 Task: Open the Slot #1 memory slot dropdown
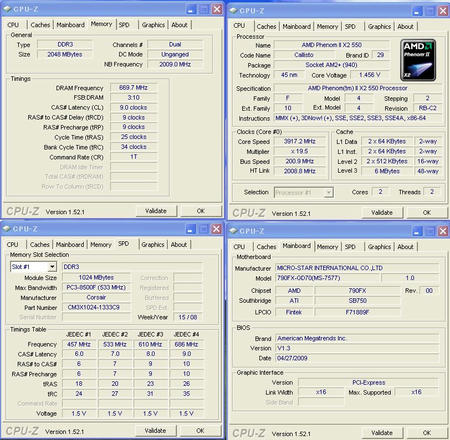tap(52, 267)
